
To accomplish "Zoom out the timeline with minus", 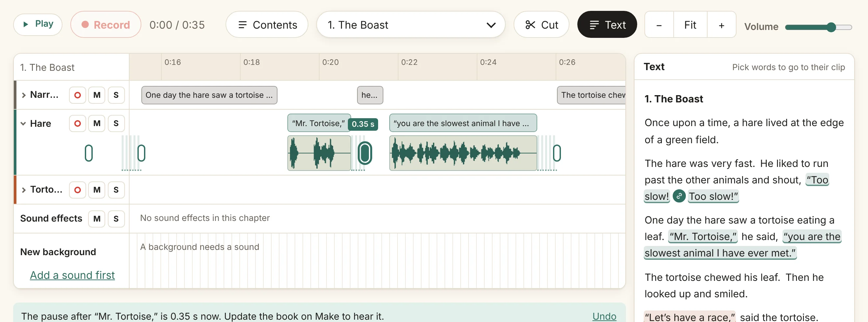I will coord(659,25).
